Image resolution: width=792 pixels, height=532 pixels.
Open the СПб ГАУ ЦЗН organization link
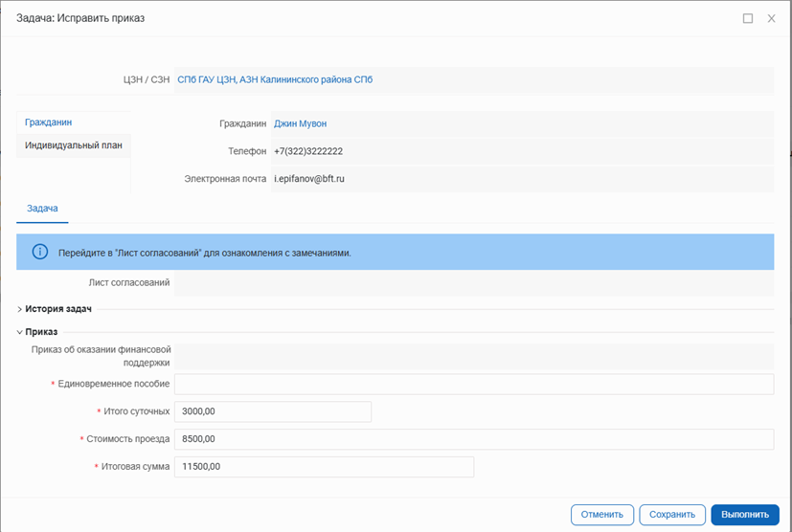click(x=275, y=79)
